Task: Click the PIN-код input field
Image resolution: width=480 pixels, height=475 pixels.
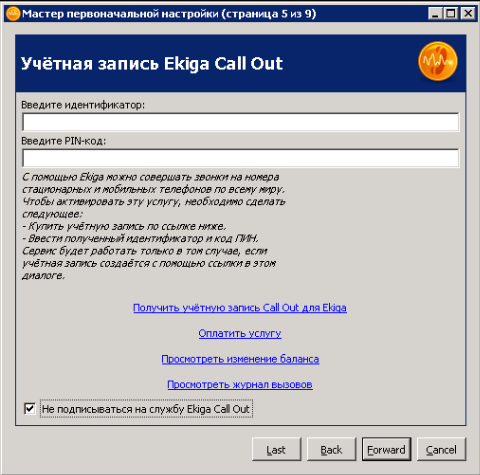Action: pyautogui.click(x=240, y=158)
